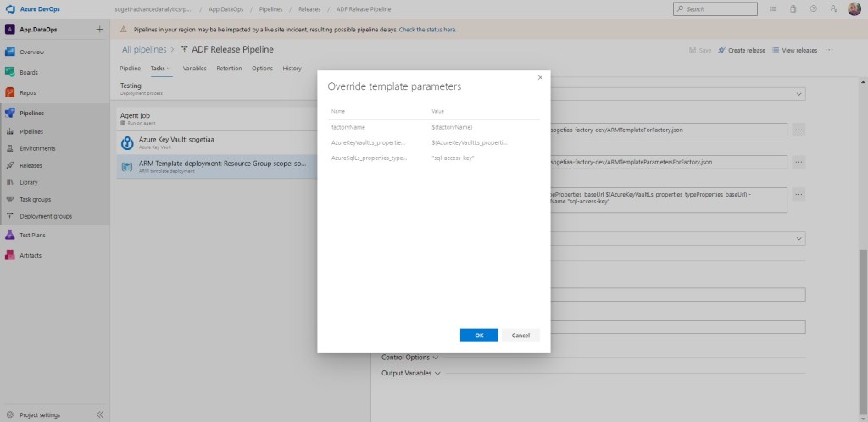Close the Override template parameters dialog
This screenshot has width=868, height=422.
click(540, 77)
